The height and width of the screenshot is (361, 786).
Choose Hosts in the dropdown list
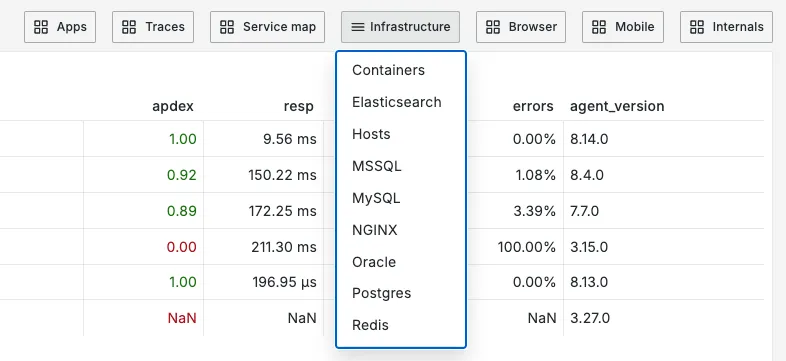click(401, 134)
